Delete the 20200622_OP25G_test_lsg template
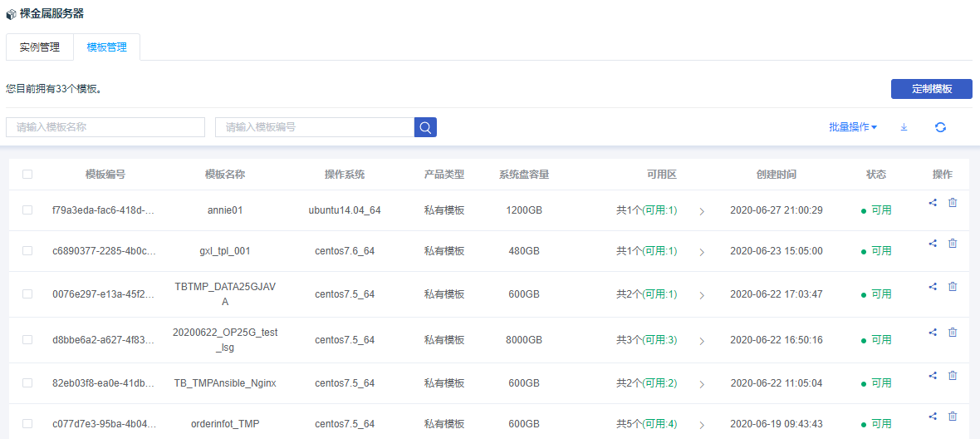Image resolution: width=980 pixels, height=439 pixels. [x=953, y=332]
